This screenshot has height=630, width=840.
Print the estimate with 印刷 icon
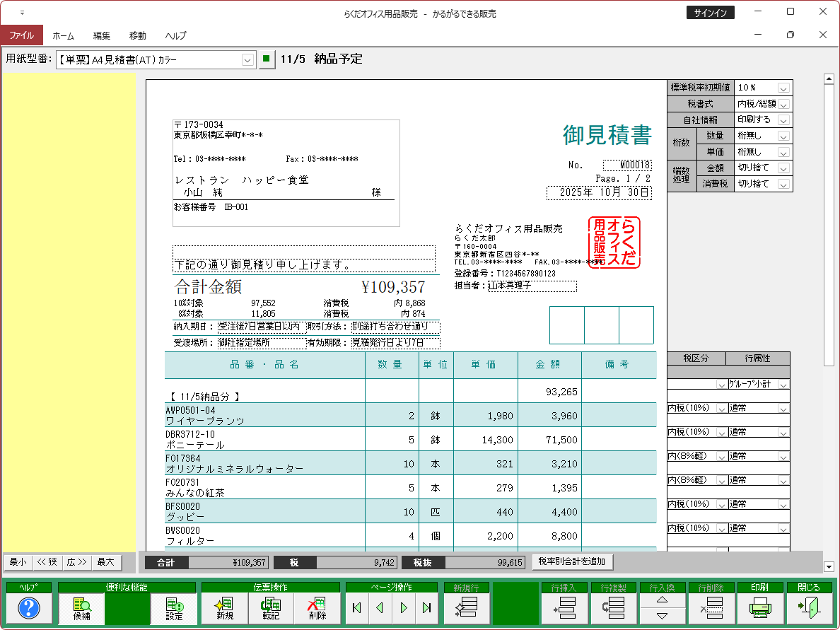(759, 607)
